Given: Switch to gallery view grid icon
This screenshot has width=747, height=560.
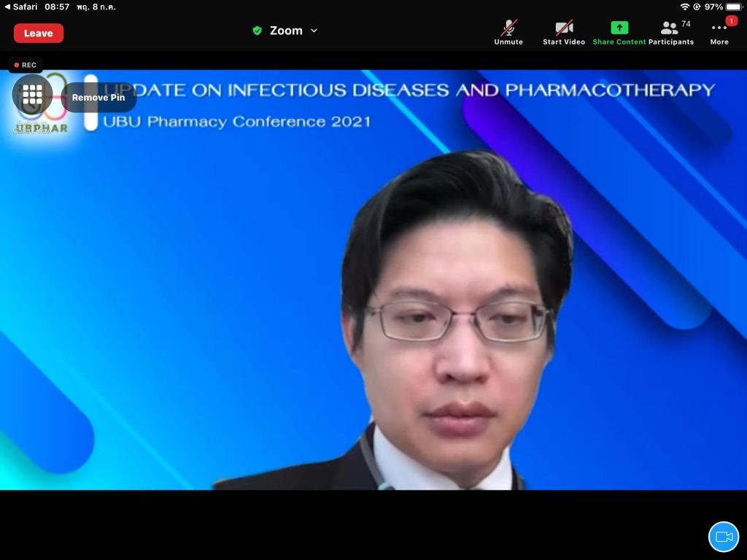Looking at the screenshot, I should 32,95.
